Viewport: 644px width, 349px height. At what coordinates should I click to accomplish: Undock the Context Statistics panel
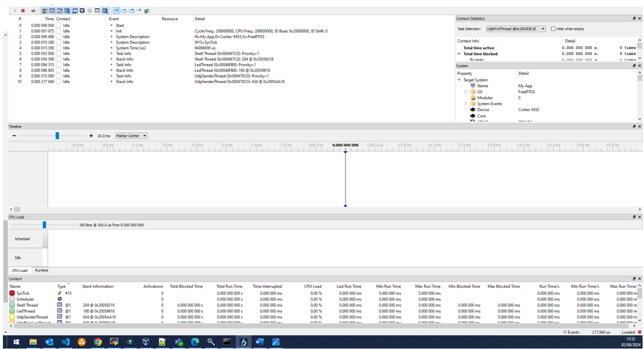click(x=634, y=18)
